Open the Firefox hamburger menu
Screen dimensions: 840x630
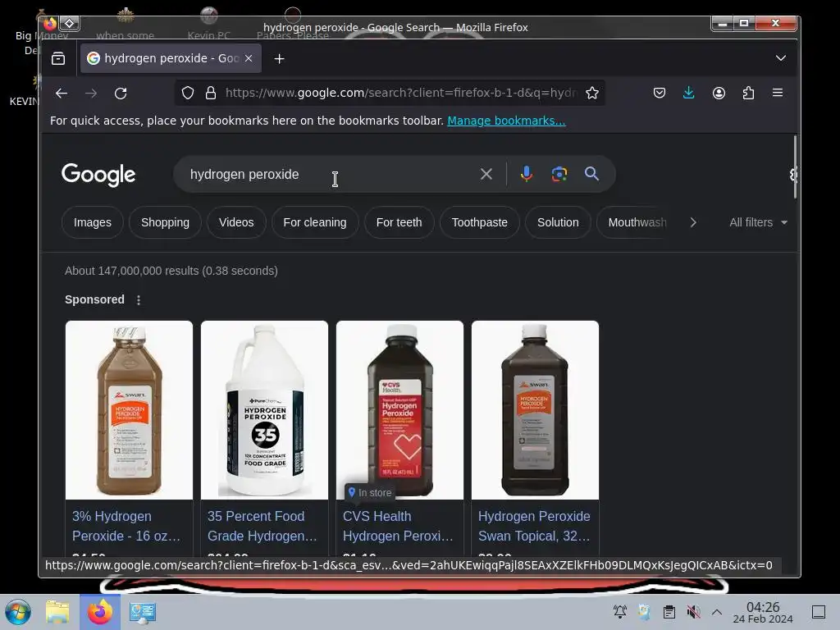[778, 94]
